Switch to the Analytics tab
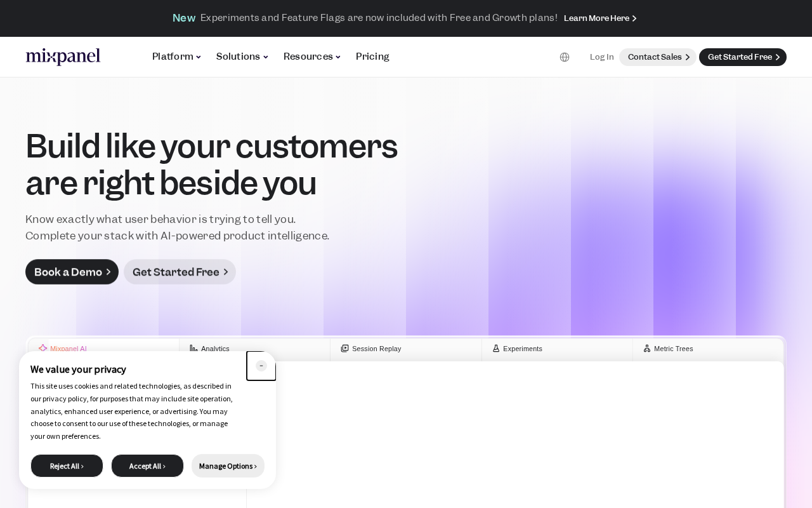Viewport: 812px width, 508px height. pyautogui.click(x=254, y=349)
